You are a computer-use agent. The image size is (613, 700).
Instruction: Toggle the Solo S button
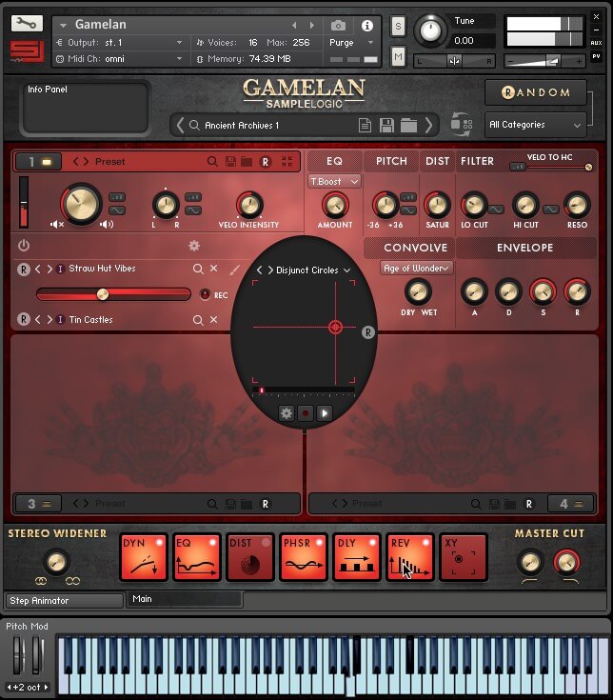[x=398, y=26]
